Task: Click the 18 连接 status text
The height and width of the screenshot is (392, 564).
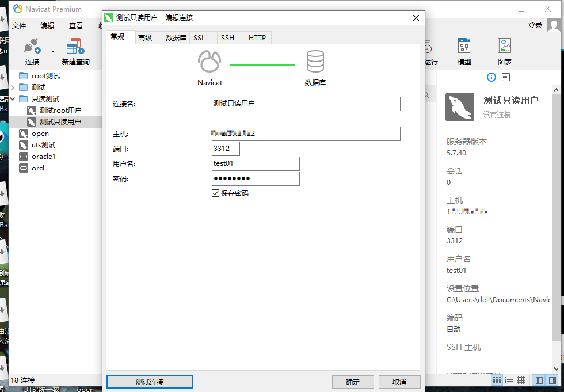Action: point(22,380)
